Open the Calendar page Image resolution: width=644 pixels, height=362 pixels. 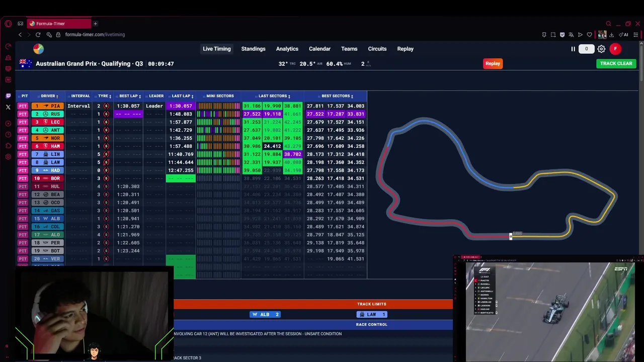pos(319,49)
